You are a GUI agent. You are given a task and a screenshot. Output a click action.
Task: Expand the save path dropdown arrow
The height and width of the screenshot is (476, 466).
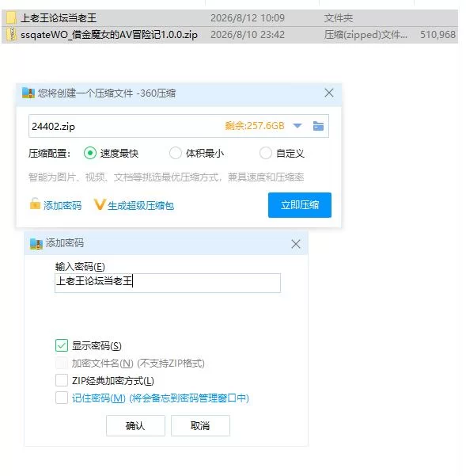click(297, 126)
